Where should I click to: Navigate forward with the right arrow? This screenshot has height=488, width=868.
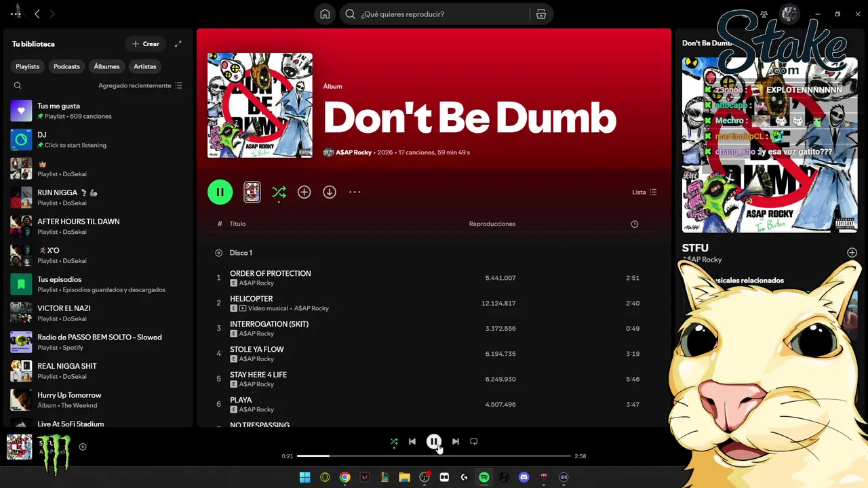point(52,14)
